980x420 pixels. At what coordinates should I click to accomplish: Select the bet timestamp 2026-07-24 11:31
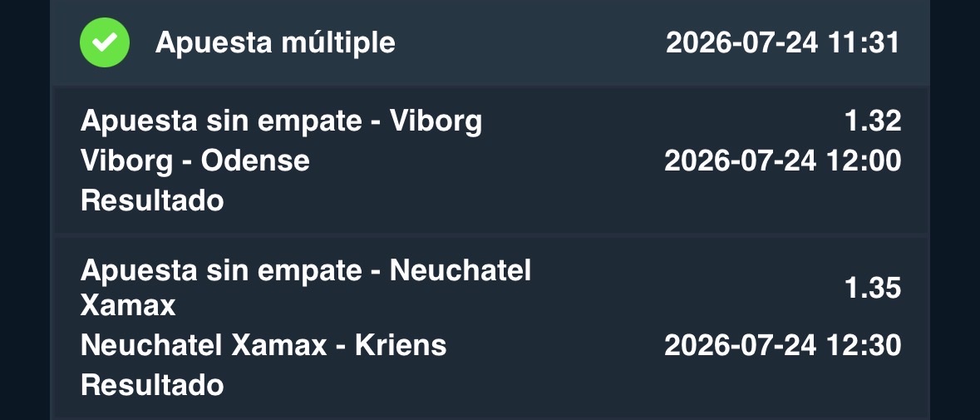tap(782, 43)
